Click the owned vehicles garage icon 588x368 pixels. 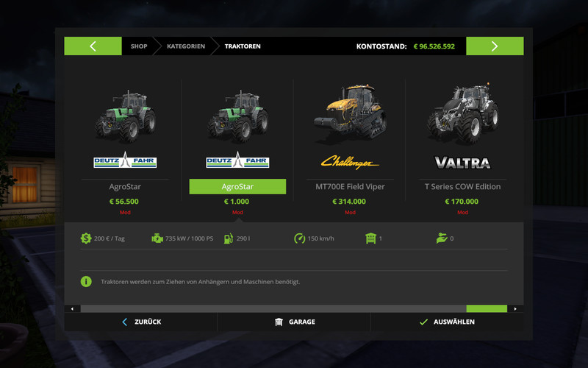coord(371,238)
